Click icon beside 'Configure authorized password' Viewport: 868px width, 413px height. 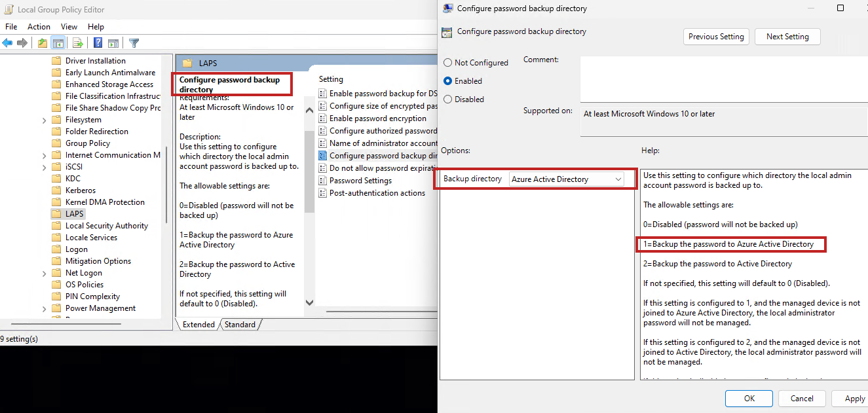322,131
